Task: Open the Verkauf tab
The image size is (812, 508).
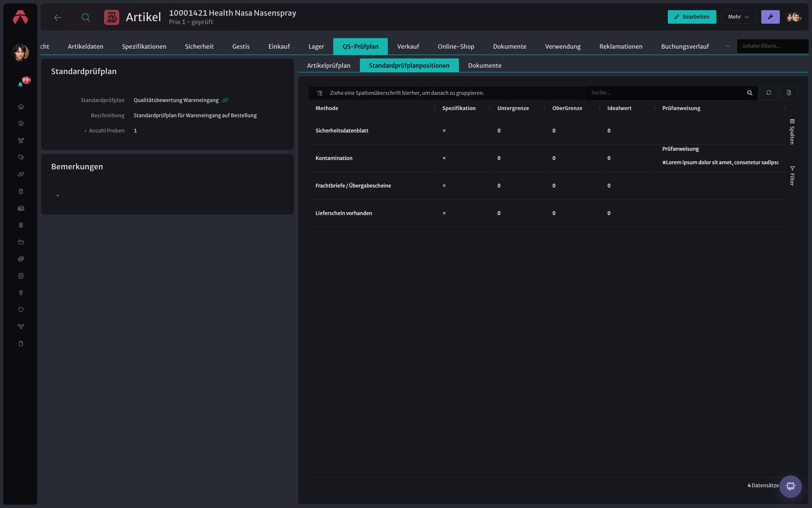Action: point(408,47)
